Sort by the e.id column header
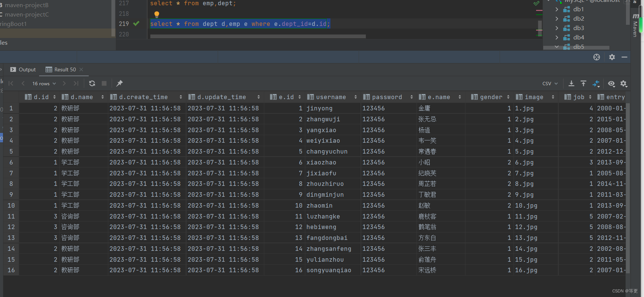Image resolution: width=644 pixels, height=297 pixels. click(x=285, y=97)
